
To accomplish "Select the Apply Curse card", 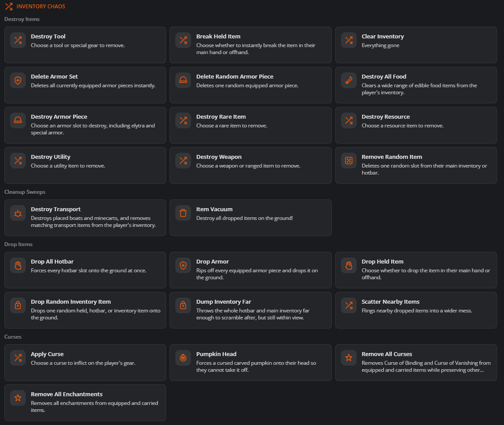I will click(x=85, y=363).
